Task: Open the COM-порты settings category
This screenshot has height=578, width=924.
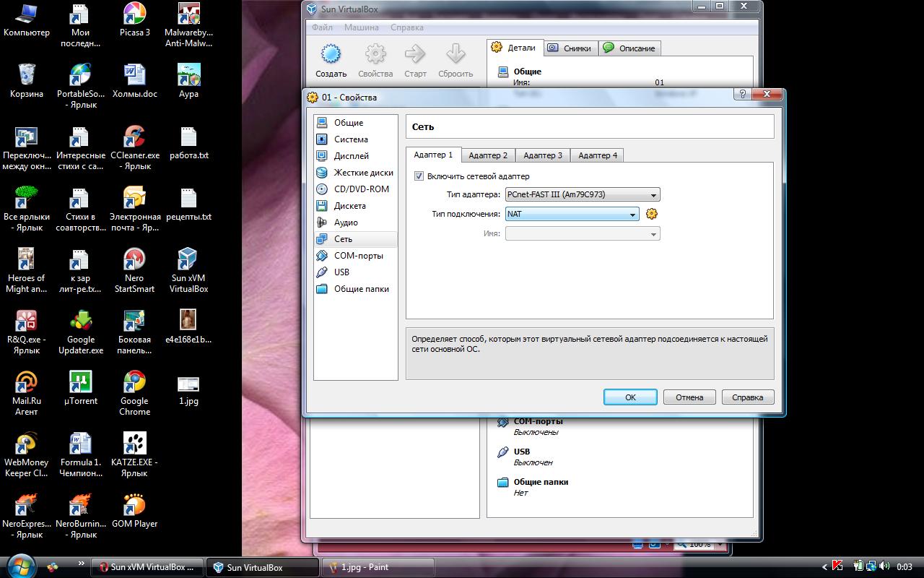Action: [356, 256]
